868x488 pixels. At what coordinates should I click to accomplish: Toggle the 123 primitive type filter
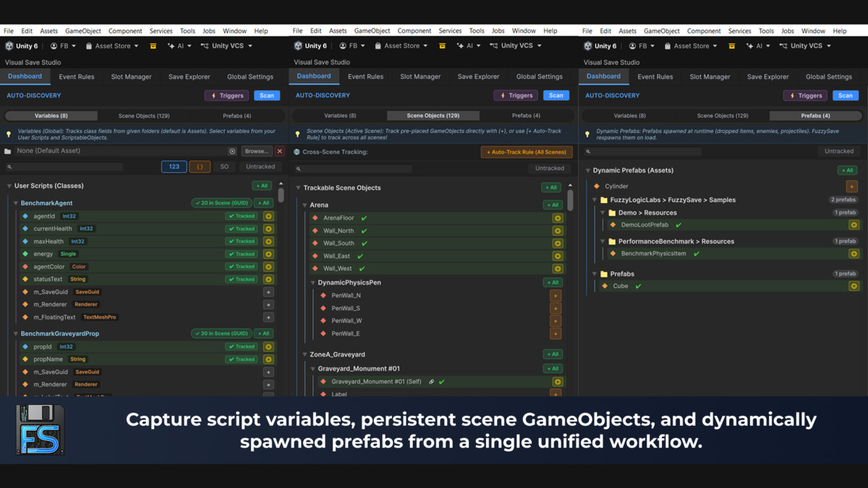(x=174, y=166)
